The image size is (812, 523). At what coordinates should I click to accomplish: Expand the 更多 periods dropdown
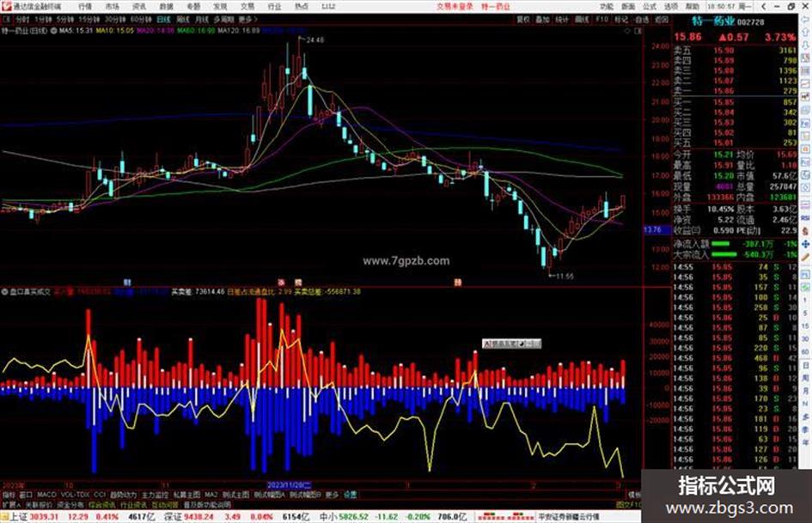247,19
